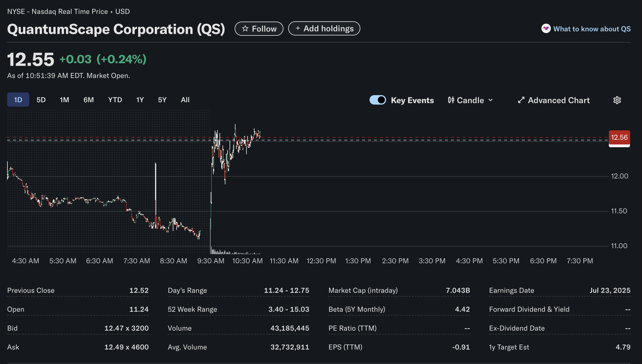Viewport: 642px width, 364px height.
Task: Click the 1y Target Est value 4.79
Action: [x=623, y=347]
